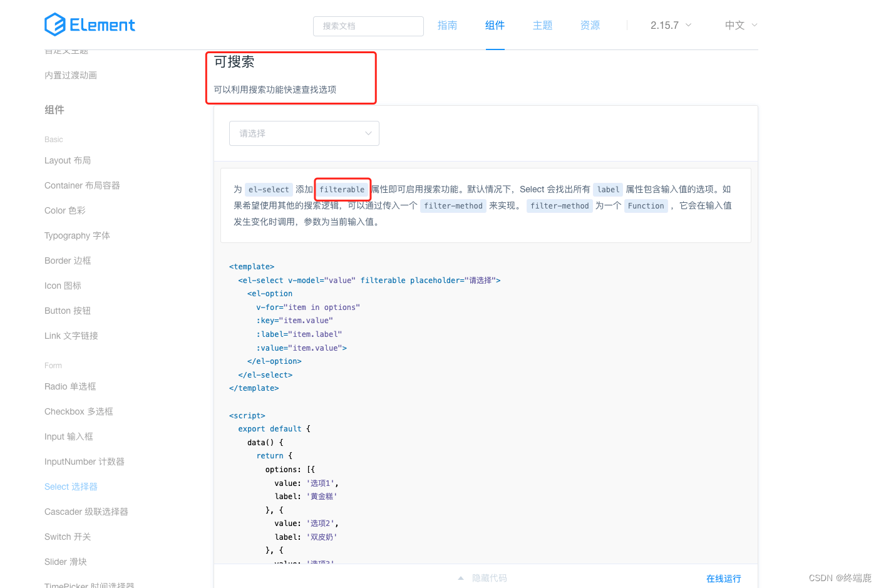The image size is (881, 588).
Task: Click the 在线运行 button
Action: click(x=723, y=579)
